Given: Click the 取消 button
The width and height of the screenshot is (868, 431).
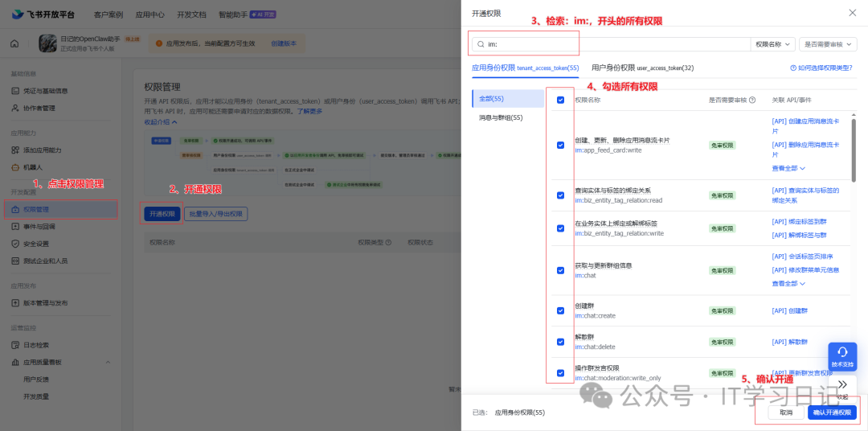Looking at the screenshot, I should (x=786, y=413).
